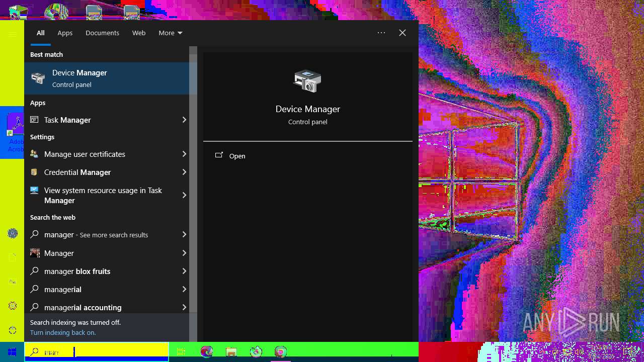Expand 'manager - See more search results' arrow
This screenshot has width=644, height=362.
[x=184, y=234]
